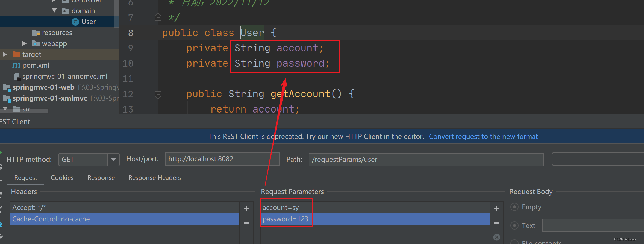Open pom.xml file
The width and height of the screenshot is (644, 244).
click(36, 65)
